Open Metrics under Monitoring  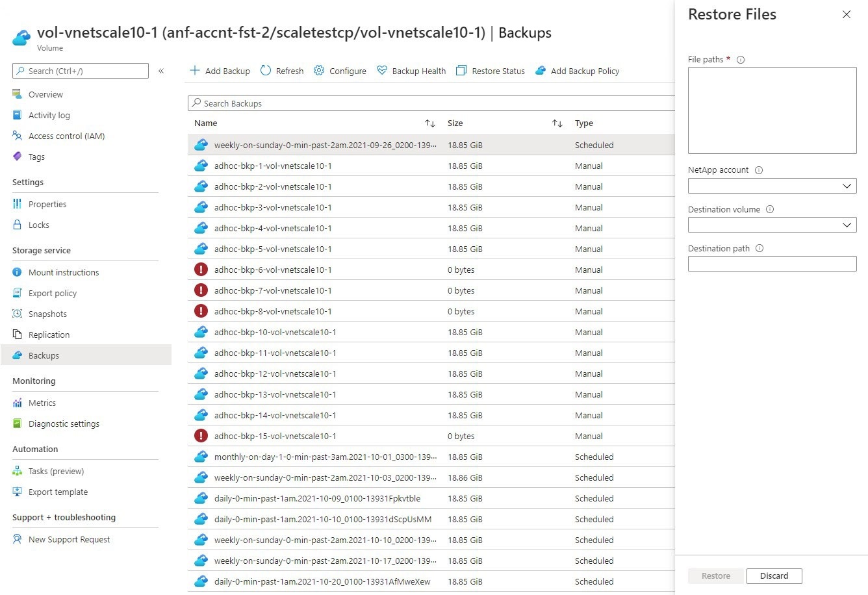pyautogui.click(x=42, y=403)
